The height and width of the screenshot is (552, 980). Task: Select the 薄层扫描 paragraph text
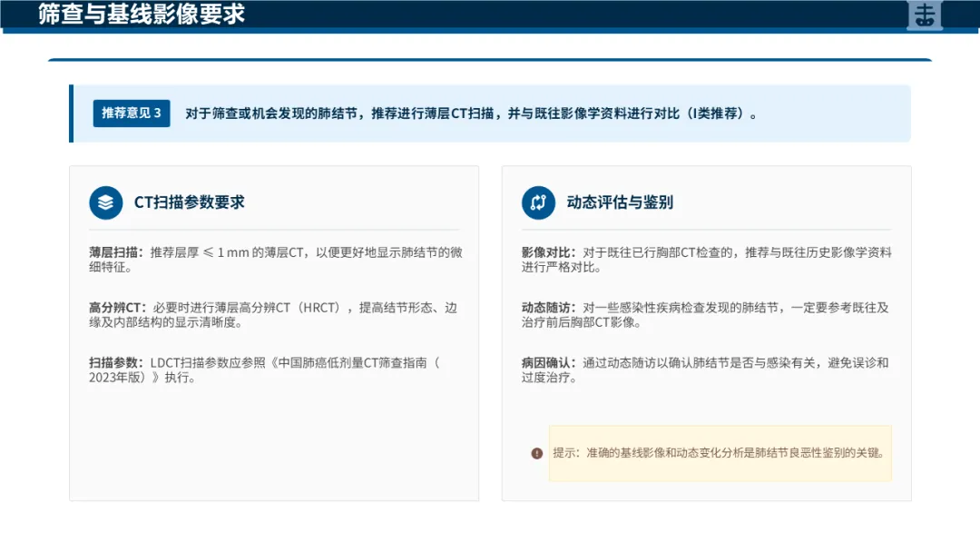coord(276,260)
